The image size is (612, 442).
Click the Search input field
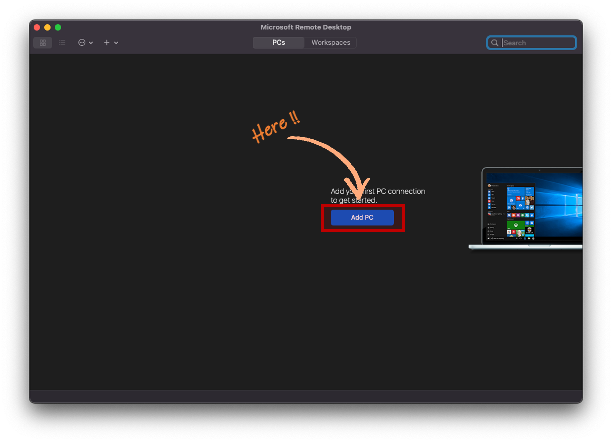click(531, 43)
